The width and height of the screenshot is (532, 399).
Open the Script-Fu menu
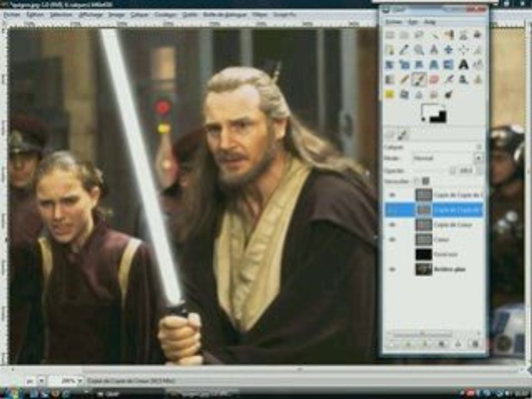pos(285,15)
